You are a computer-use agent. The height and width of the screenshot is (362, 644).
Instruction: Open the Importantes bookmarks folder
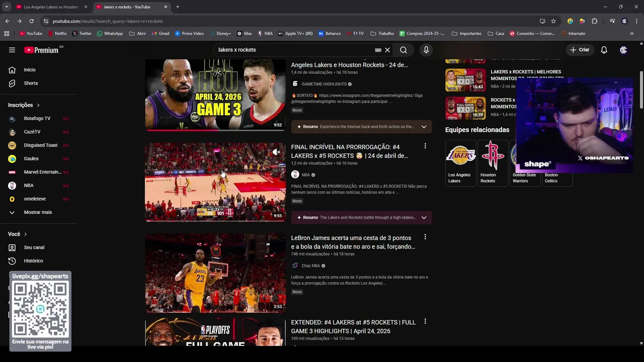click(466, 34)
